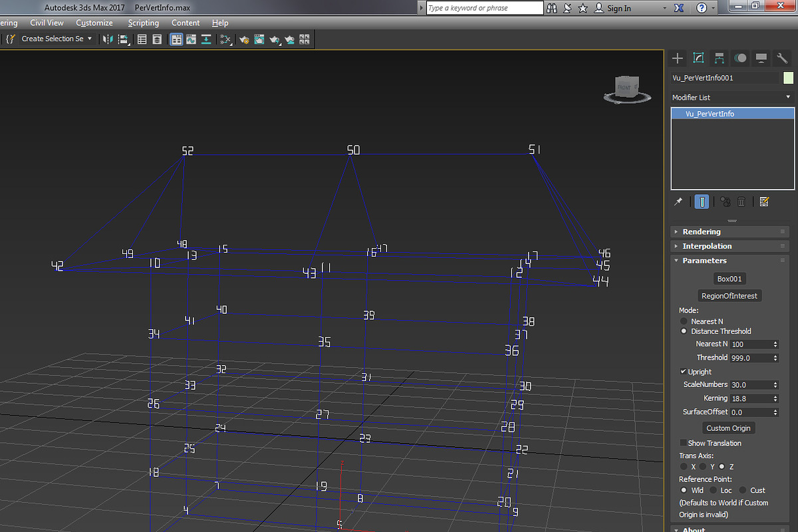Open the Rendered Frame Window icon
798x532 pixels.
tap(259, 39)
